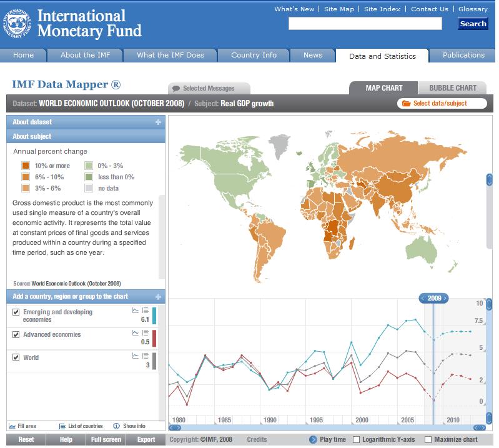Click the 10% or more legend swatch
This screenshot has width=499, height=448.
point(26,166)
